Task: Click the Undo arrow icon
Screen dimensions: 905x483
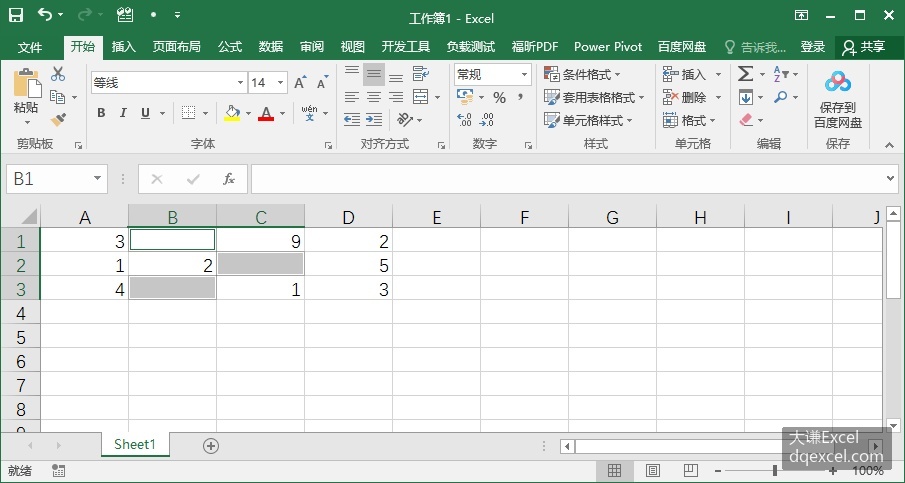Action: click(45, 14)
